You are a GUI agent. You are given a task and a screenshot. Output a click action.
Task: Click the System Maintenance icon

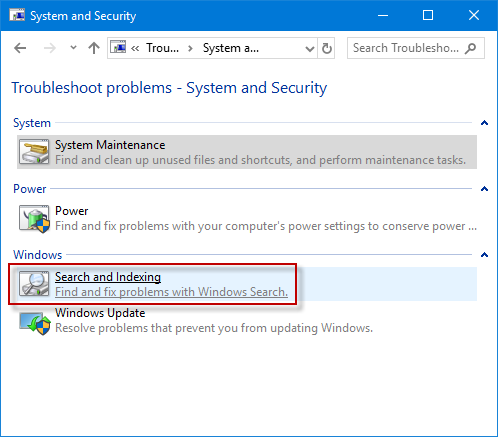[x=34, y=152]
